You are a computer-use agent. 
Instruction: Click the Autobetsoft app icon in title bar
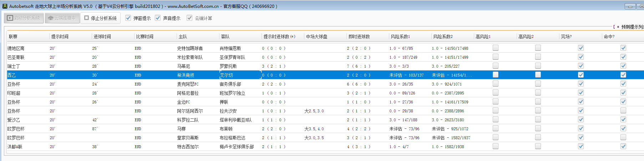pos(5,6)
